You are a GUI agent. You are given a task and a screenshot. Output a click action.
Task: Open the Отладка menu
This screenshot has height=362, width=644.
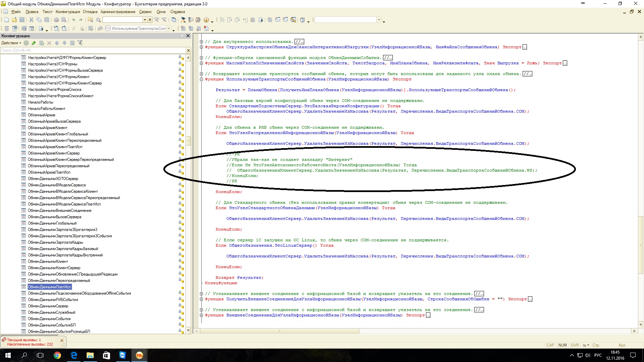point(90,12)
